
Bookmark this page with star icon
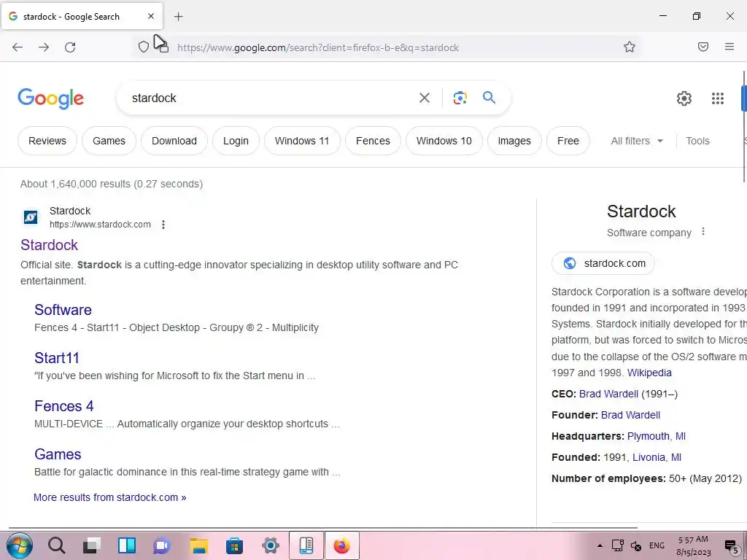point(630,47)
